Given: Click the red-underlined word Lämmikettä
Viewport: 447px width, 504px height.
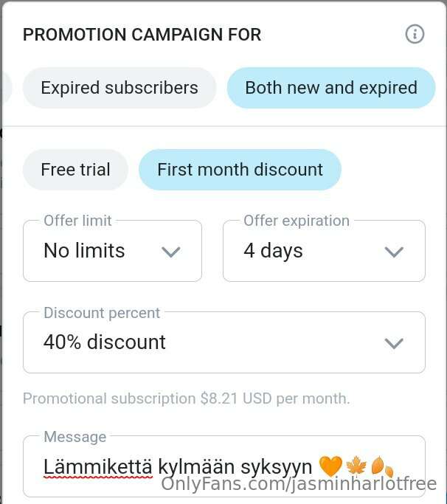Looking at the screenshot, I should [x=97, y=466].
